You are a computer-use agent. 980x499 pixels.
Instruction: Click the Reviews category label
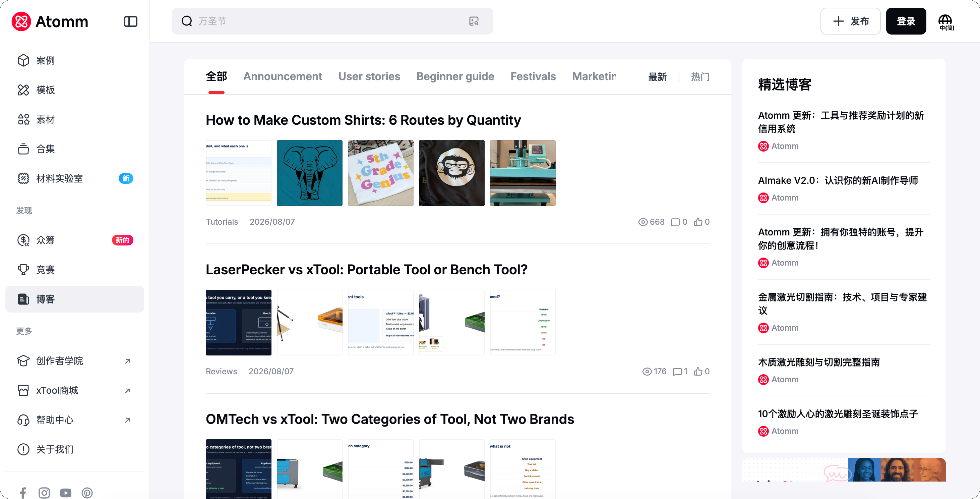point(222,372)
